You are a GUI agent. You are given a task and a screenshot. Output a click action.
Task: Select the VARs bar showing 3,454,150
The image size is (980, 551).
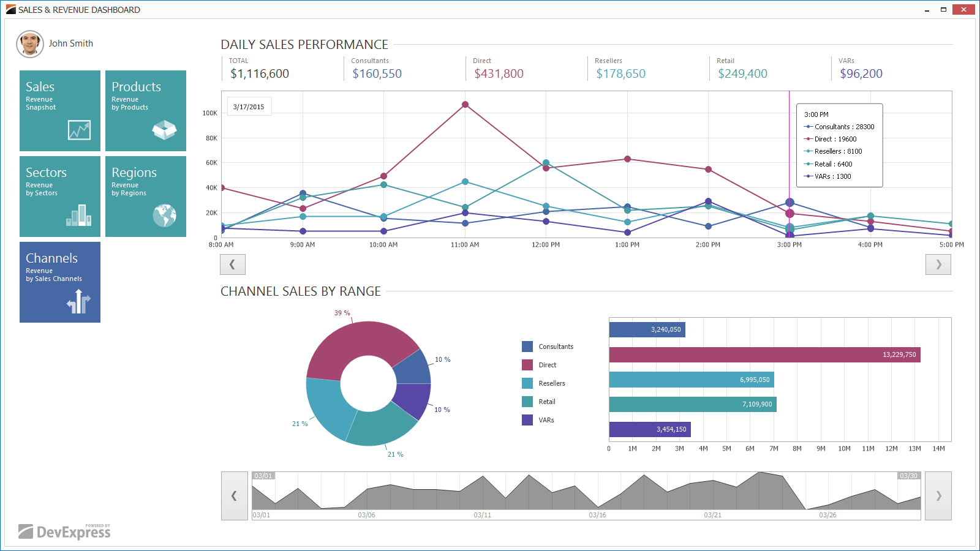pyautogui.click(x=650, y=429)
